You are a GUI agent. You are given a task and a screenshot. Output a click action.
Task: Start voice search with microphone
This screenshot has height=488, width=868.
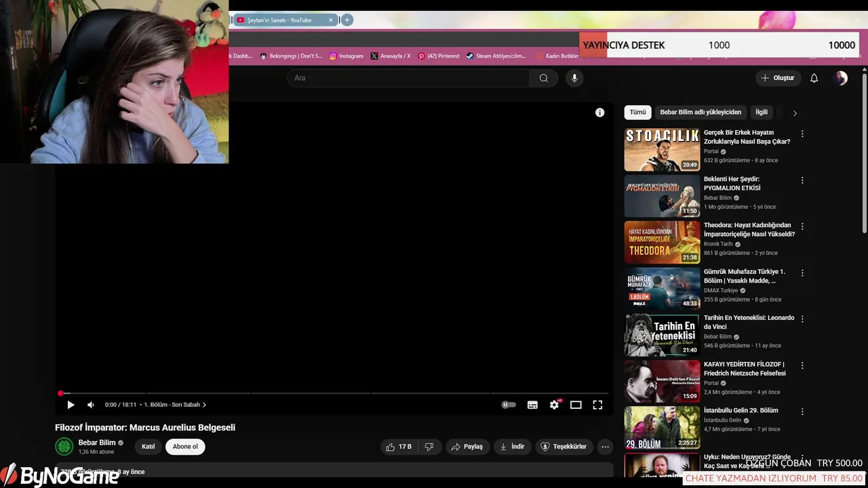pyautogui.click(x=574, y=78)
